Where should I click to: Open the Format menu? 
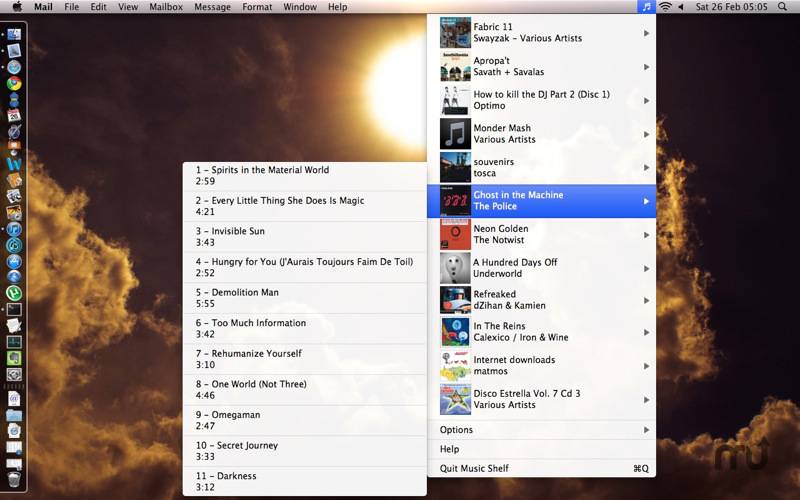click(257, 7)
